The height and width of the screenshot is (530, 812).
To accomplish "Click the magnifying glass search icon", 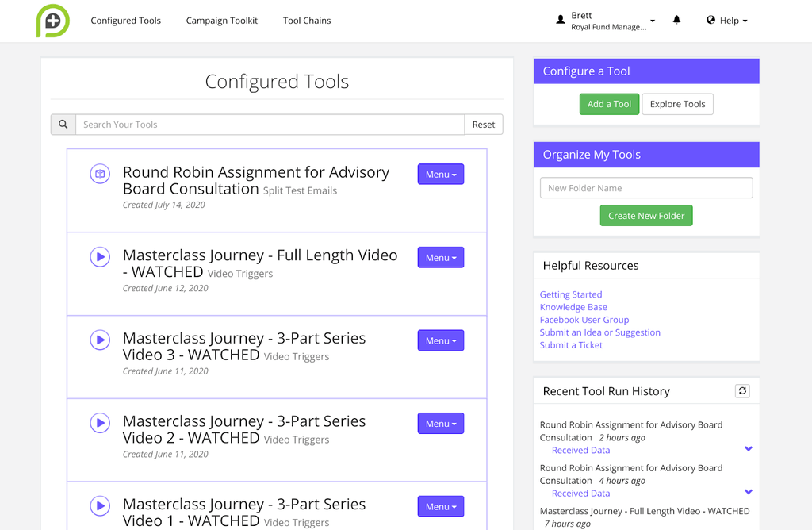I will pyautogui.click(x=63, y=125).
